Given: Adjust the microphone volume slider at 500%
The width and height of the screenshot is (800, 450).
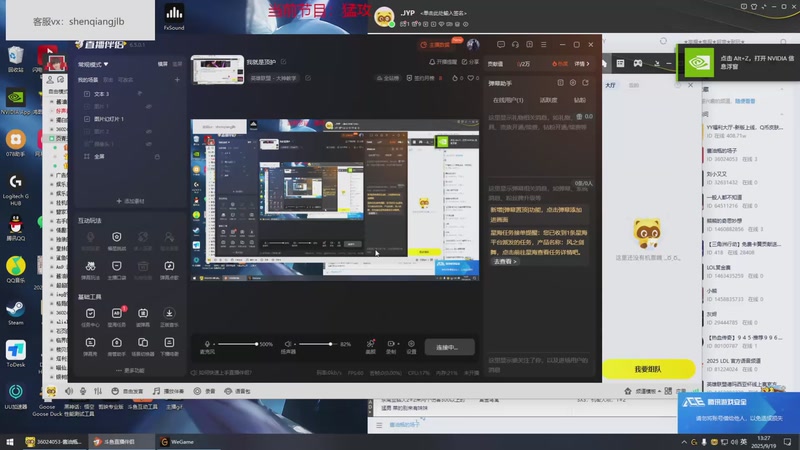Looking at the screenshot, I should (x=238, y=344).
